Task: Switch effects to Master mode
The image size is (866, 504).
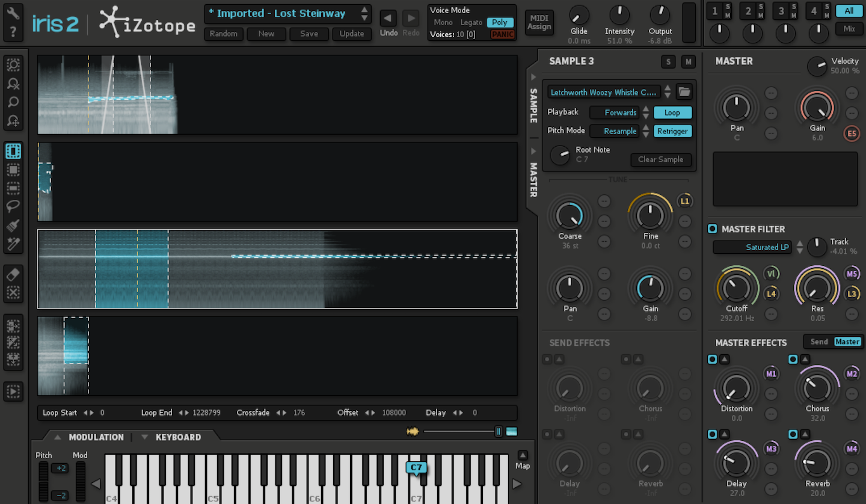Action: (x=847, y=342)
